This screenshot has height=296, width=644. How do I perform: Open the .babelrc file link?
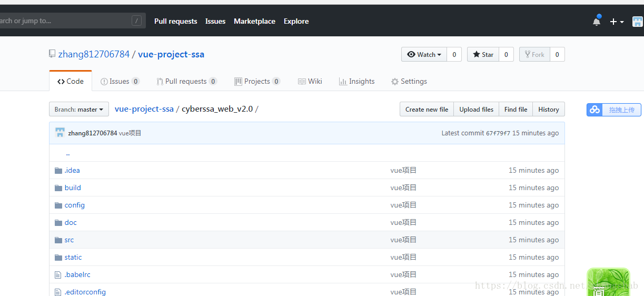[x=77, y=274]
